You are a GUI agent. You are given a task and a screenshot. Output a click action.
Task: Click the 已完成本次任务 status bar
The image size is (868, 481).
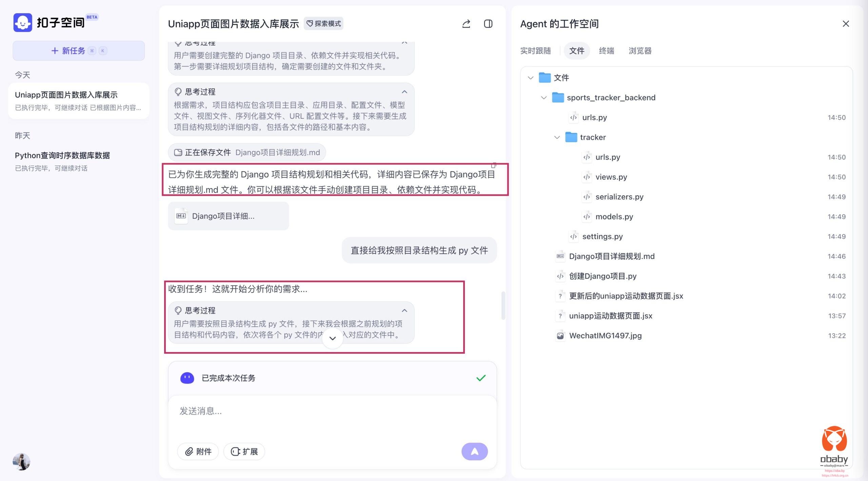(x=332, y=378)
